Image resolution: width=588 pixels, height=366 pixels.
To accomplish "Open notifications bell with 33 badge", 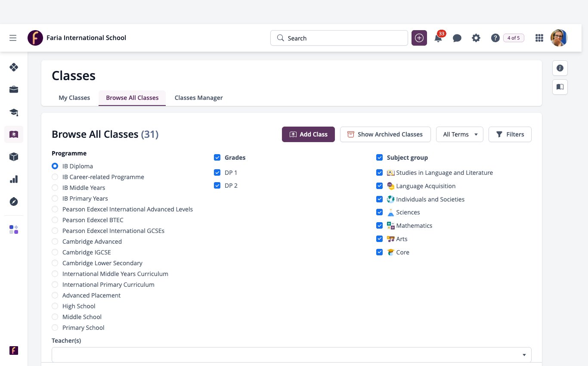I will [439, 37].
